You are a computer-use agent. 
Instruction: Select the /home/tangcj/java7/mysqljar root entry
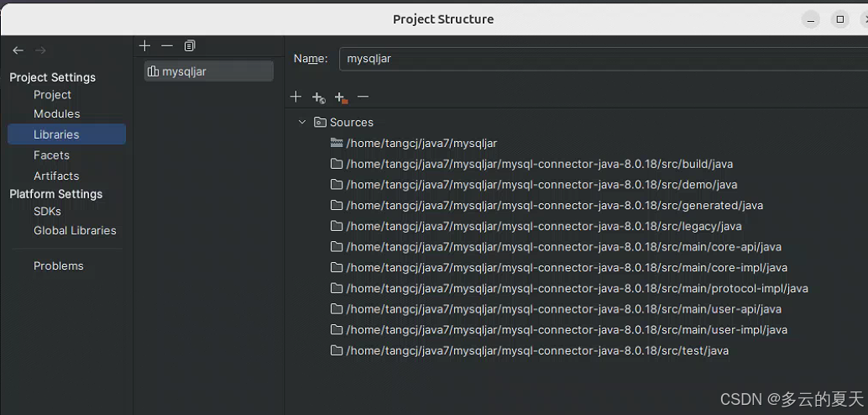[x=421, y=143]
